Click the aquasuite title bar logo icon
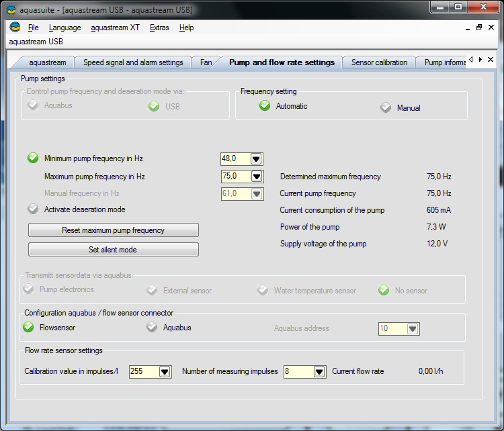 click(11, 9)
